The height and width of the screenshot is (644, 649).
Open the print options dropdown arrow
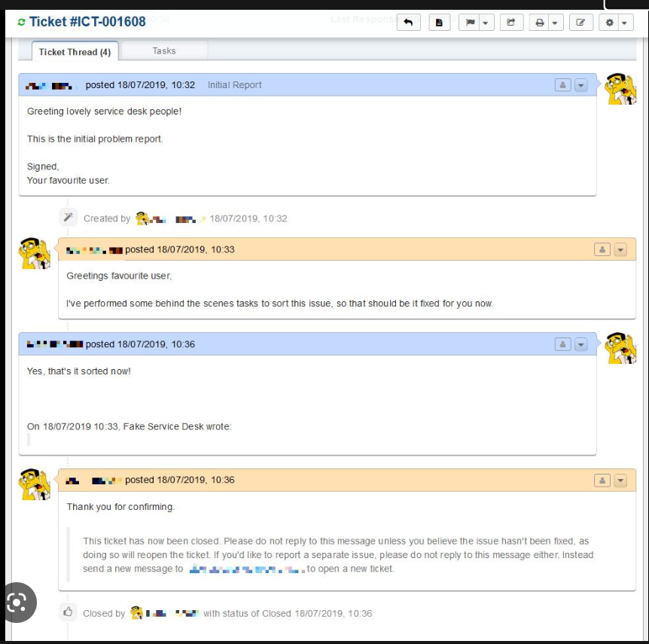[555, 22]
